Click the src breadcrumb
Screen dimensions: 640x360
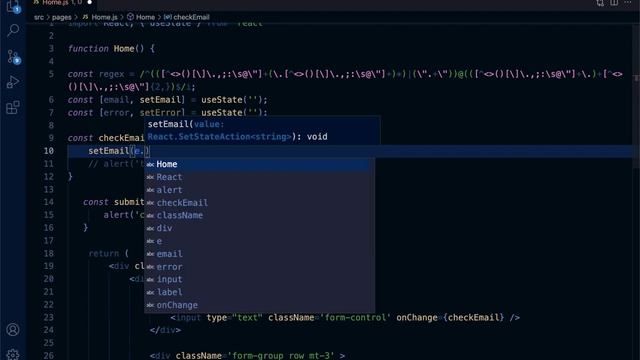[39, 17]
